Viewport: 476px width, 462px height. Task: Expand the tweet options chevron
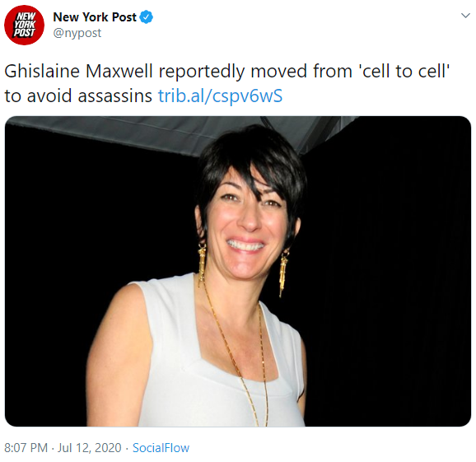[x=465, y=15]
